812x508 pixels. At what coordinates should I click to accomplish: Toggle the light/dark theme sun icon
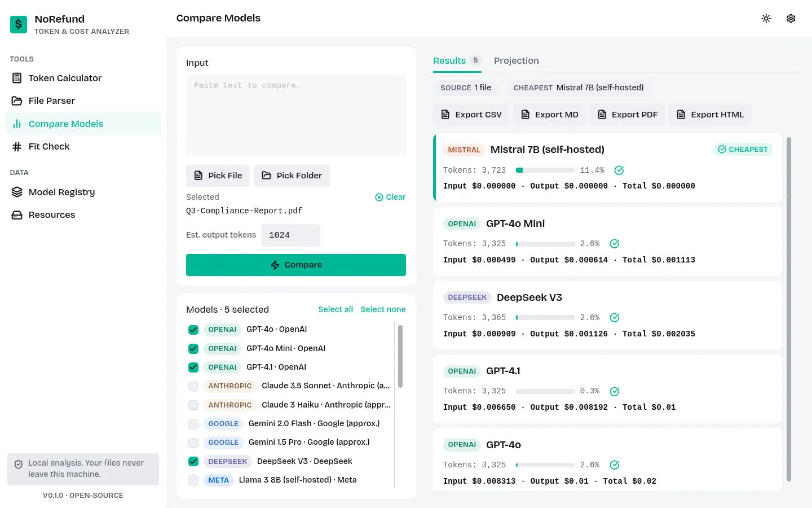tap(766, 19)
